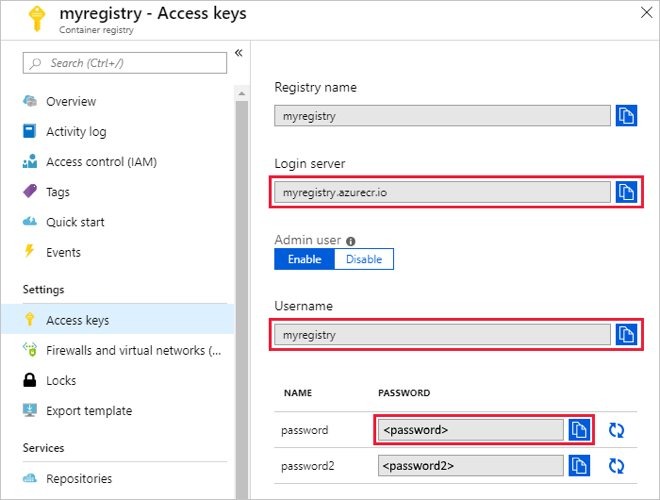Click the Export template icon
Screen dimensions: 660x500
[30, 410]
